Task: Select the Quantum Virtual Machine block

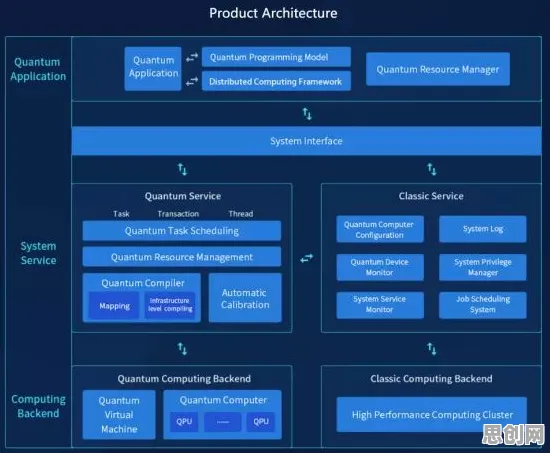Action: tap(119, 415)
